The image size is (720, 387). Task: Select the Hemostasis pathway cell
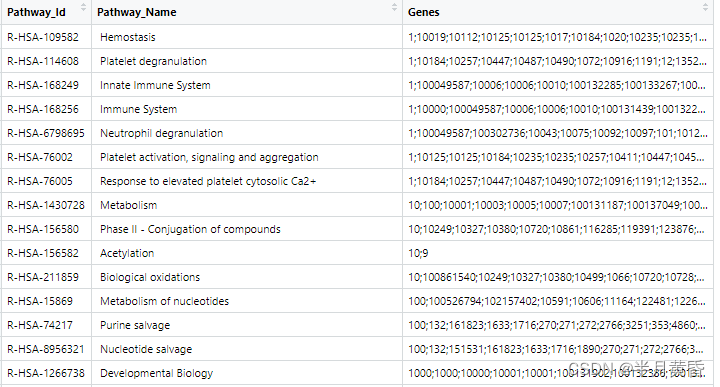pyautogui.click(x=247, y=37)
